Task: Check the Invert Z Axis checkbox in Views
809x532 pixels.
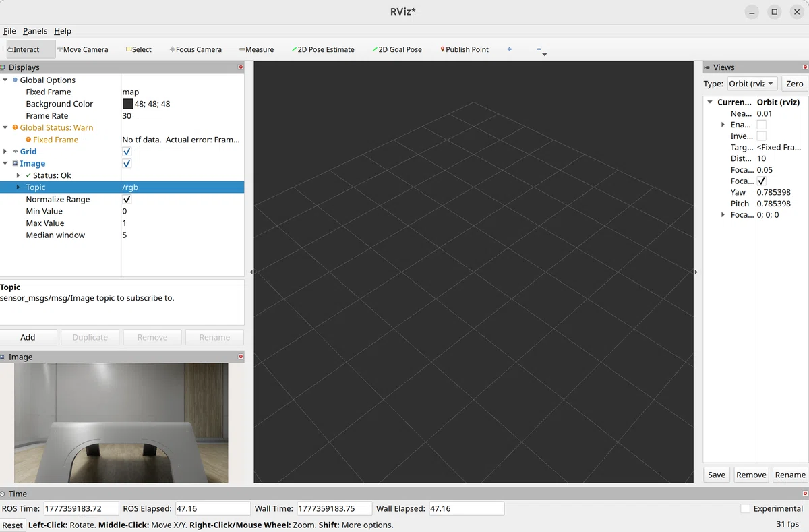Action: [x=761, y=136]
